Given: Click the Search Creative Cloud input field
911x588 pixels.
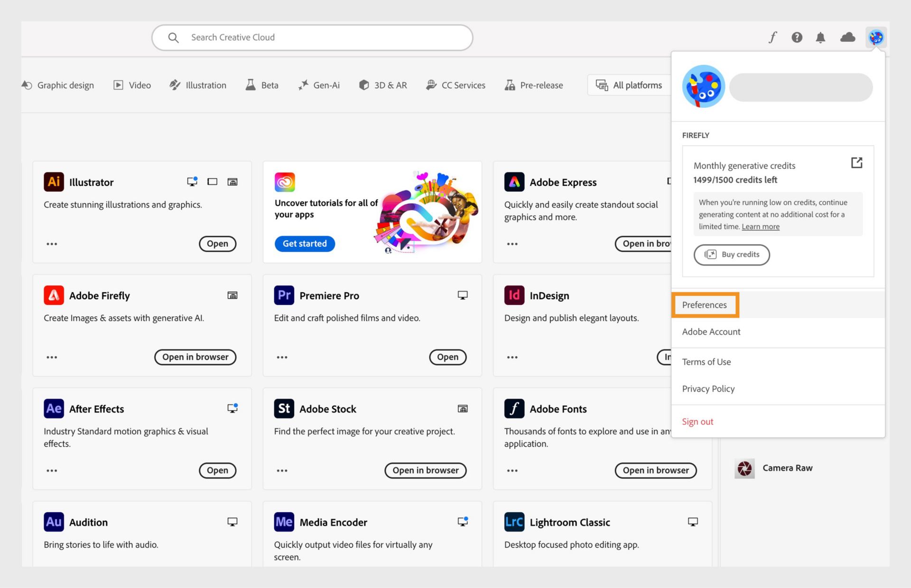Looking at the screenshot, I should [x=313, y=37].
